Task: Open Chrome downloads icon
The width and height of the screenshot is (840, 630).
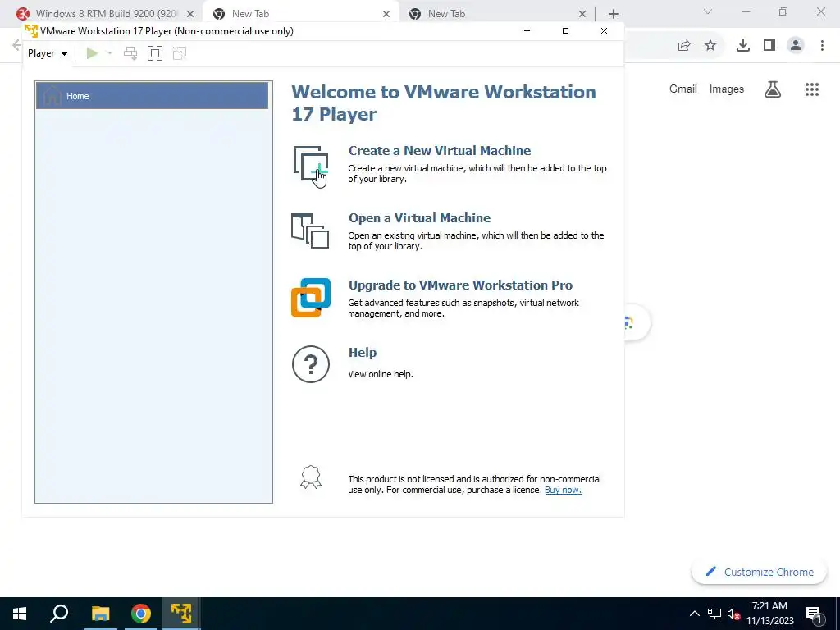Action: (x=743, y=46)
